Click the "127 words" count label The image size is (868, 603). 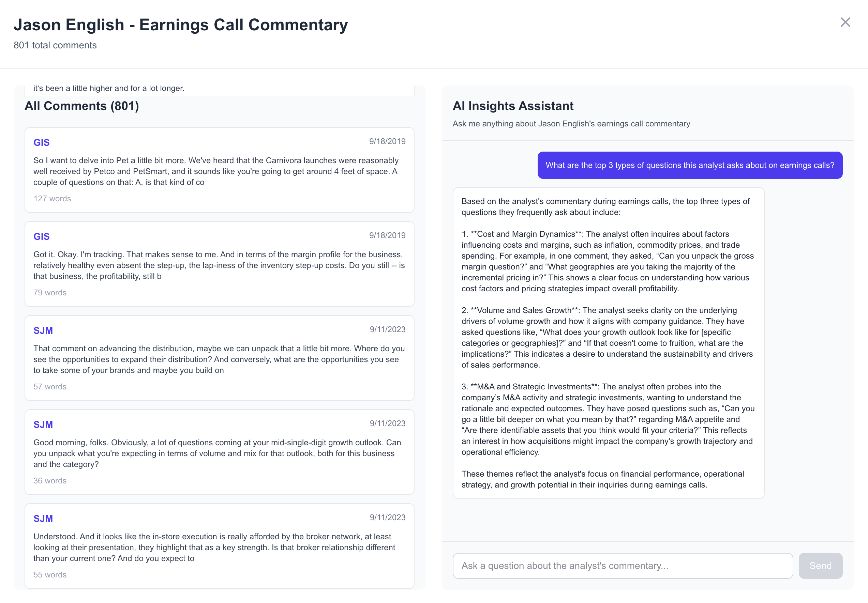pyautogui.click(x=52, y=199)
